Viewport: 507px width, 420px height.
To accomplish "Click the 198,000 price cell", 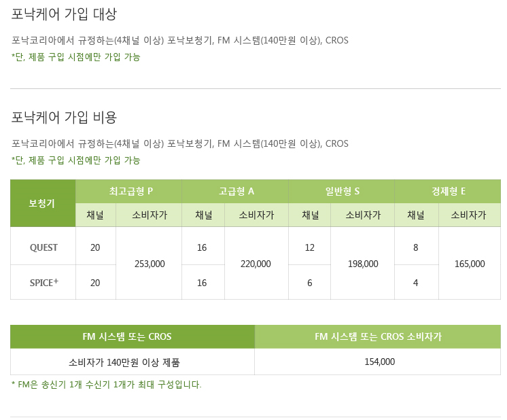I will (363, 264).
